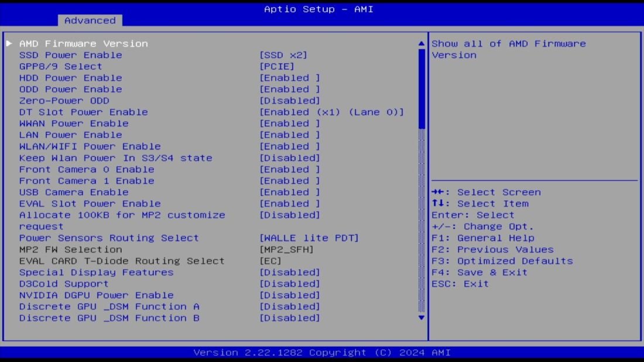This screenshot has height=362, width=644.
Task: Click ESC: Exit hint
Action: (x=460, y=284)
